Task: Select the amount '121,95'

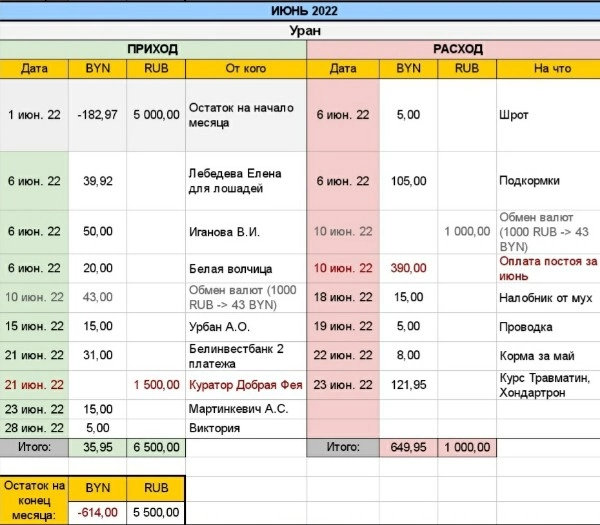Action: click(408, 385)
